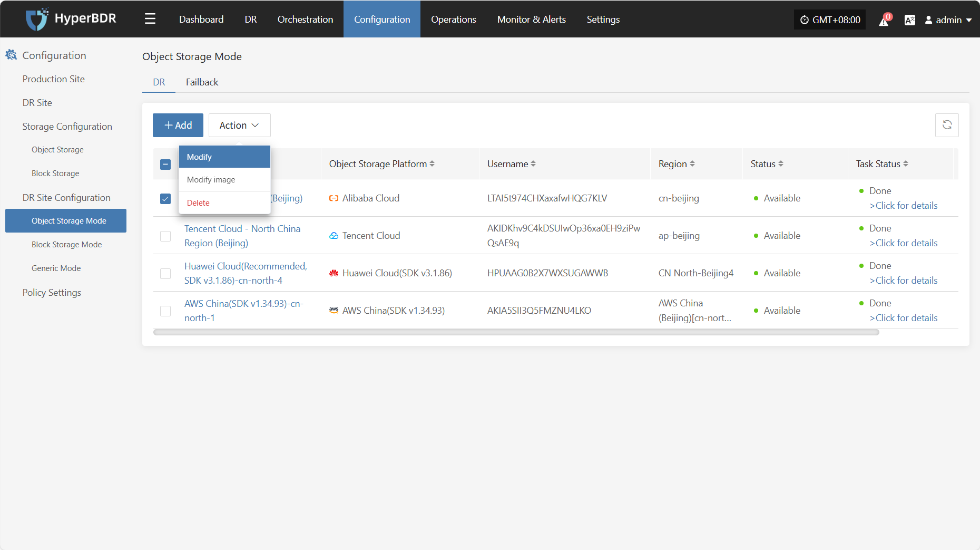Select Object Storage Mode in sidebar
980x550 pixels.
click(x=66, y=220)
